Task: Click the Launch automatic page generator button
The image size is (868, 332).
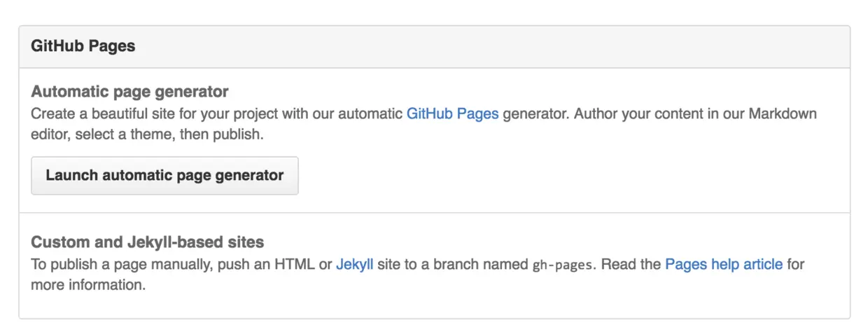Action: (164, 176)
